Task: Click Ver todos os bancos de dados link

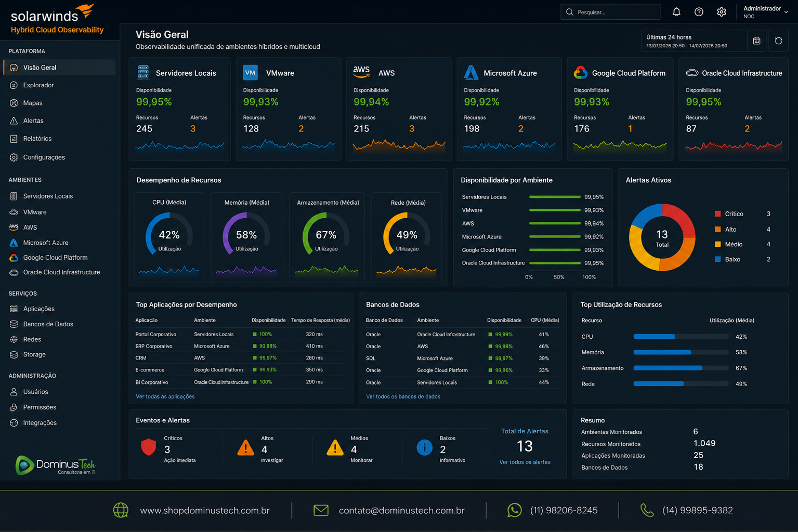Action: 403,396
